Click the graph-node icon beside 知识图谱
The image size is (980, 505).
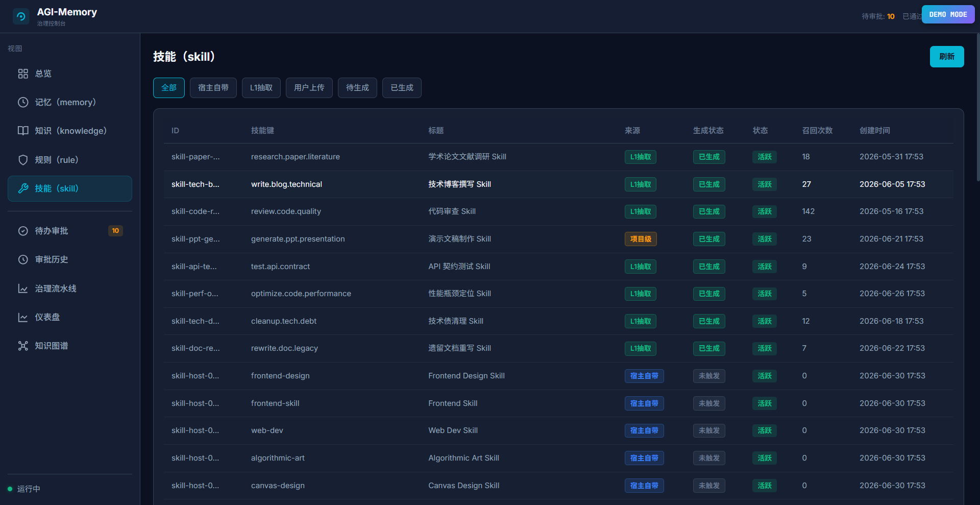(23, 346)
